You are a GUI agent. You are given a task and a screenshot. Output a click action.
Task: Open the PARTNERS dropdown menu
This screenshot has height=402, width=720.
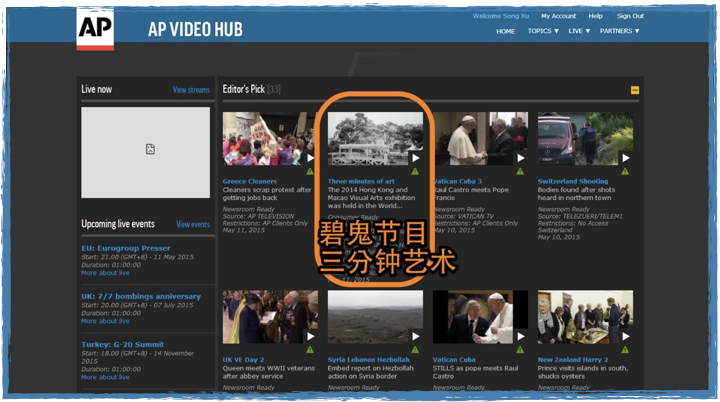(x=619, y=31)
